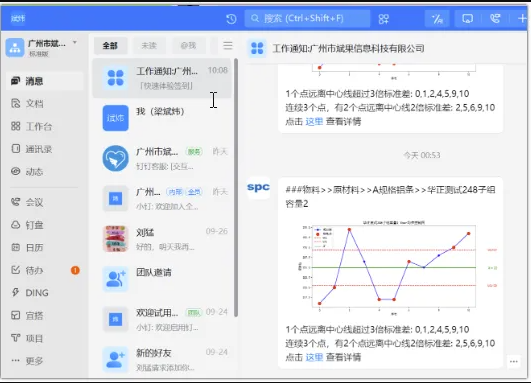Open 会议 in the sidebar
The height and width of the screenshot is (383, 531).
point(44,203)
